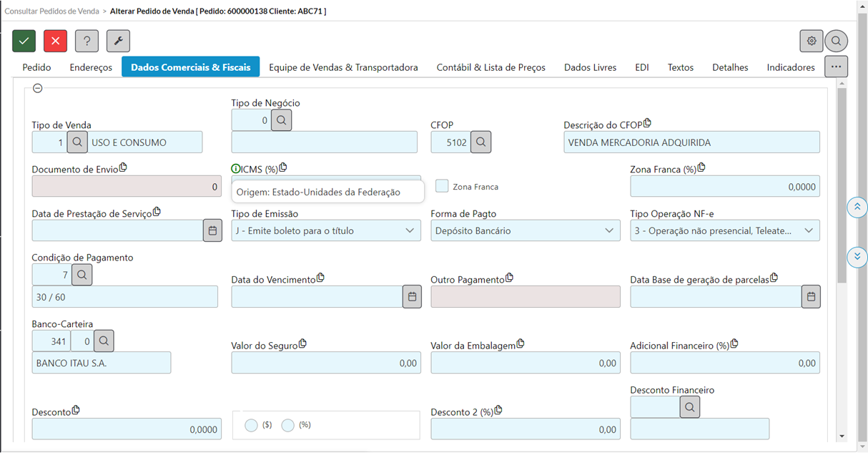Open the CFOP lookup magnifier
The height and width of the screenshot is (453, 868).
point(480,142)
